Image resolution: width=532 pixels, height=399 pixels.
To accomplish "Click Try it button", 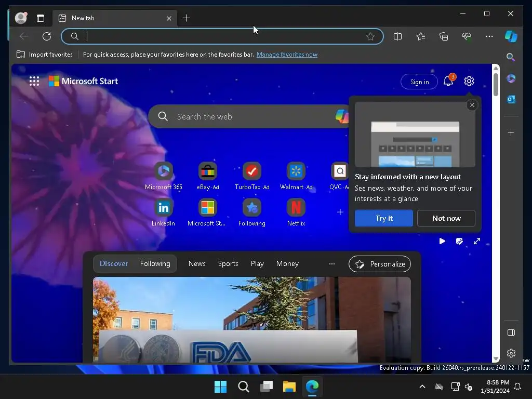I will (384, 218).
